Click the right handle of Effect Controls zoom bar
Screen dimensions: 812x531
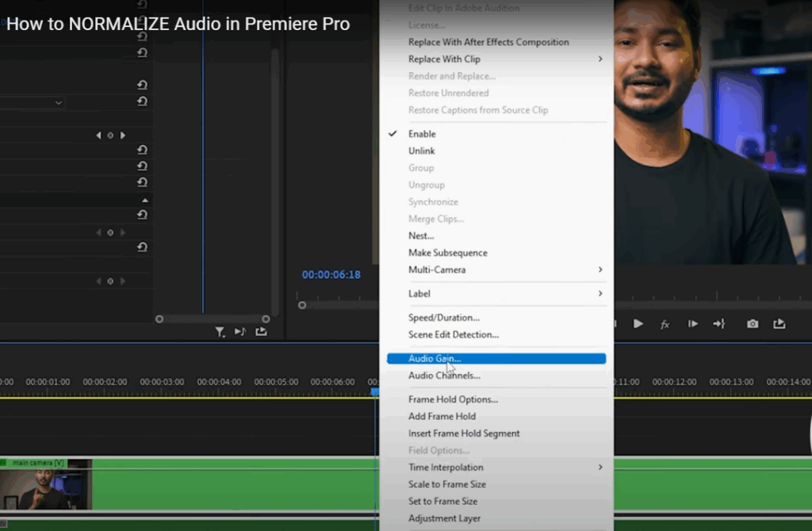266,319
